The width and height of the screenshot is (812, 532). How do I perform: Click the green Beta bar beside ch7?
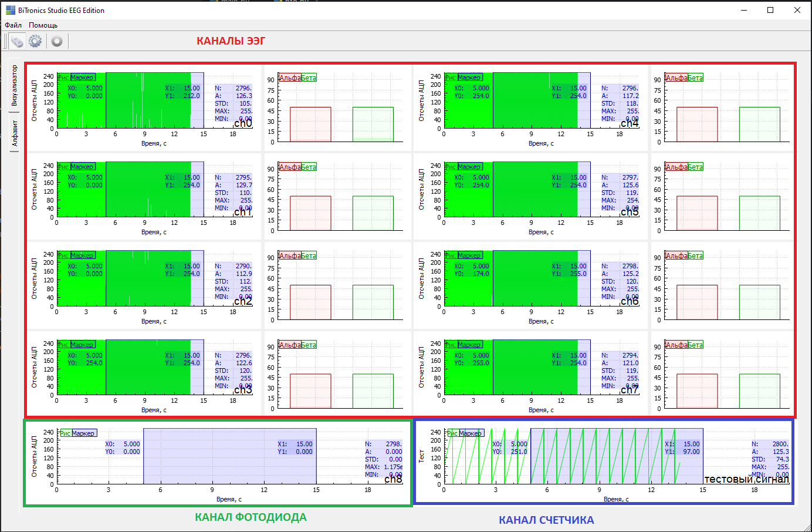pyautogui.click(x=759, y=390)
